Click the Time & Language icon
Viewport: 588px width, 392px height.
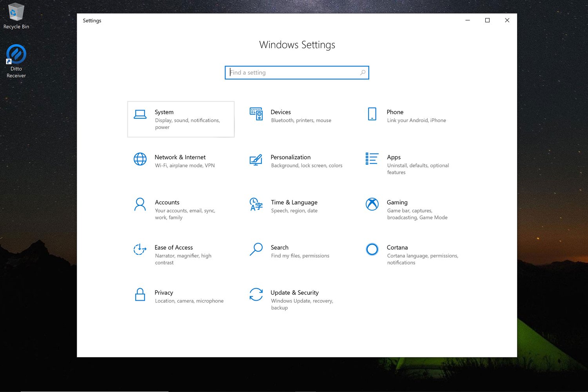tap(256, 204)
